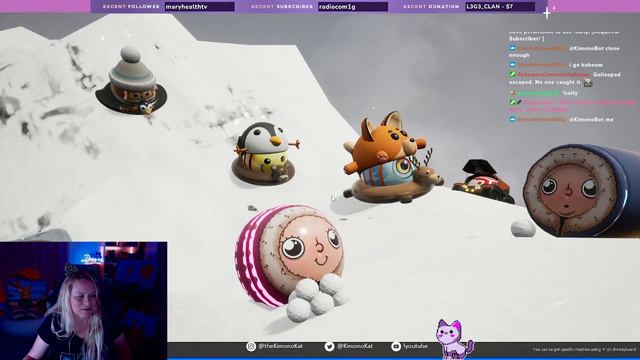The width and height of the screenshot is (640, 360).
Task: Select the blue hooded doll-face marble
Action: point(582,191)
